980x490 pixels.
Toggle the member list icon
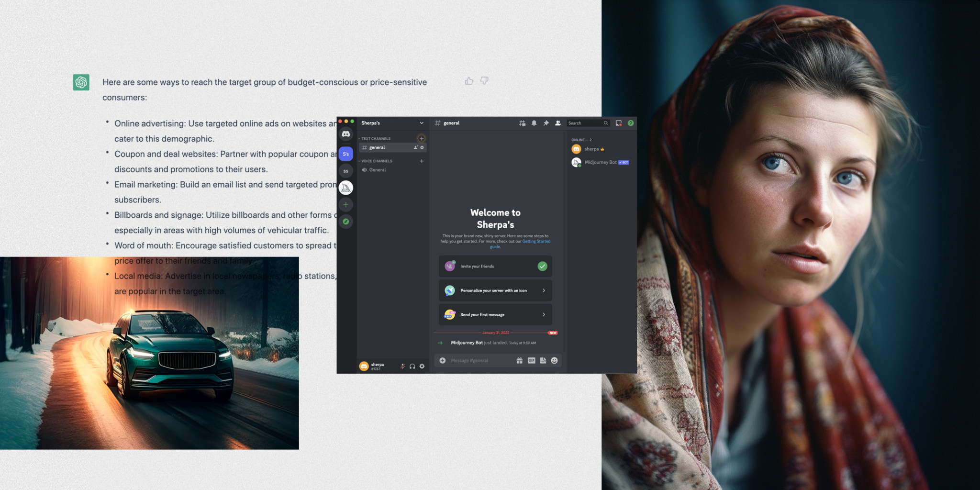pos(558,123)
